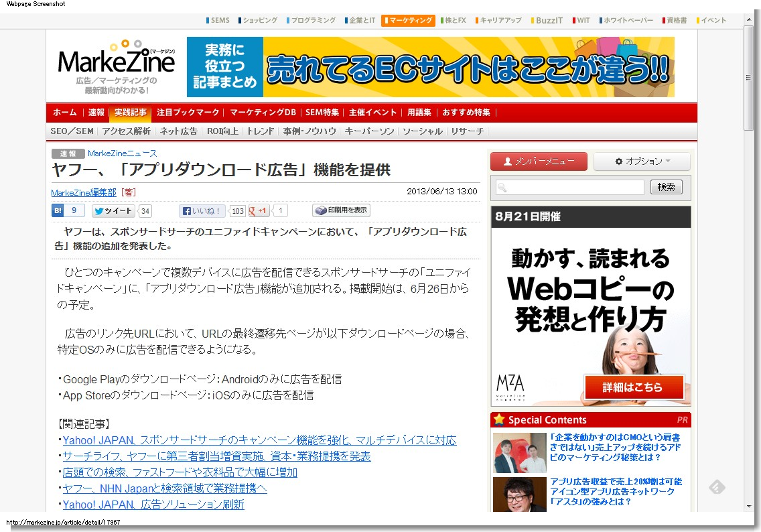Image resolution: width=761 pixels, height=532 pixels.
Task: Click the Google +1 button
Action: pyautogui.click(x=259, y=210)
